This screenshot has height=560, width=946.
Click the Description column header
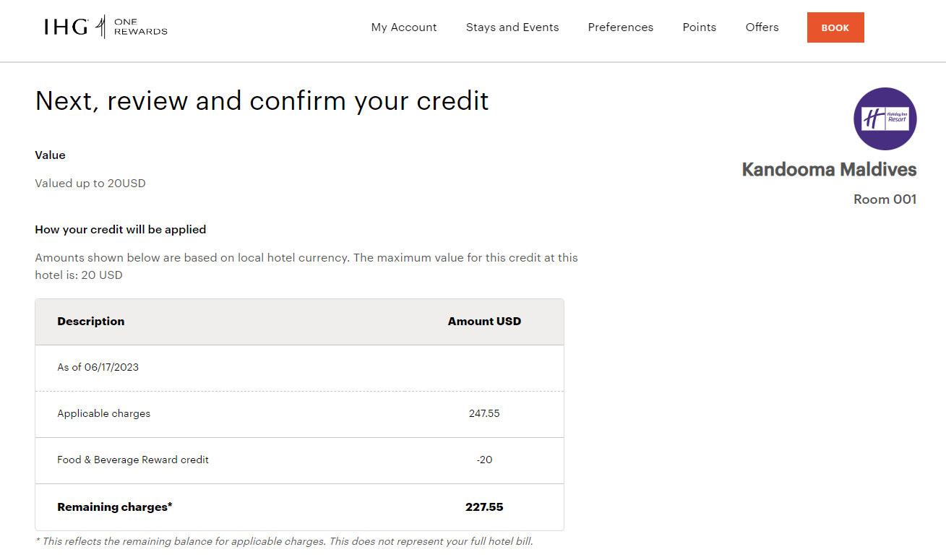click(91, 321)
